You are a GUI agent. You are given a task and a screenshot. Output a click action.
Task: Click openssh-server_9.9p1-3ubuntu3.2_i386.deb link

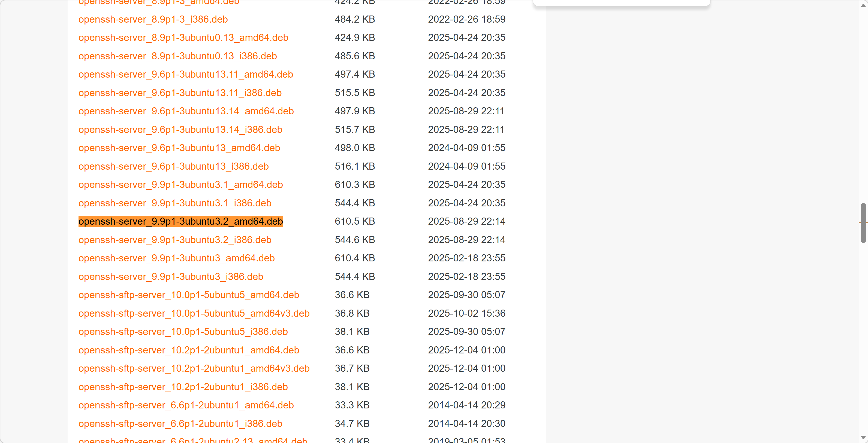click(175, 240)
